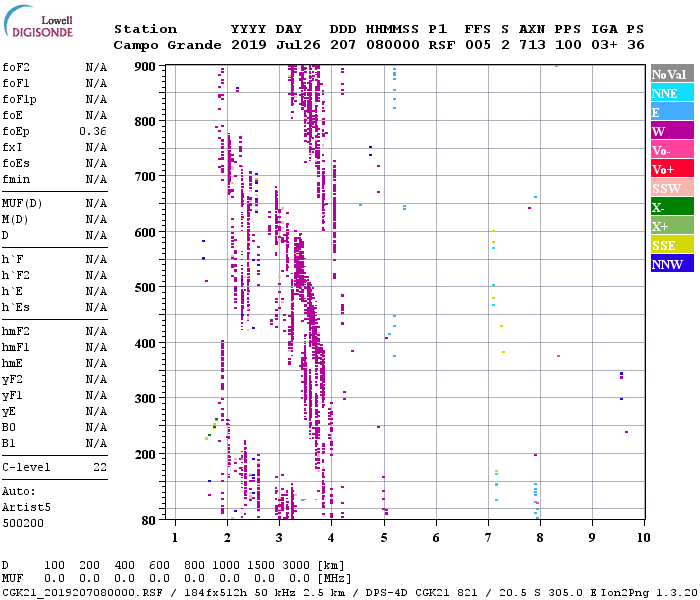Image resolution: width=700 pixels, height=600 pixels.
Task: Click the day-of-year value 207
Action: [343, 45]
